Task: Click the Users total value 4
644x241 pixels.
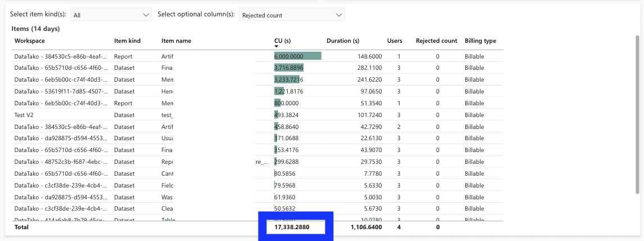Action: pyautogui.click(x=399, y=226)
